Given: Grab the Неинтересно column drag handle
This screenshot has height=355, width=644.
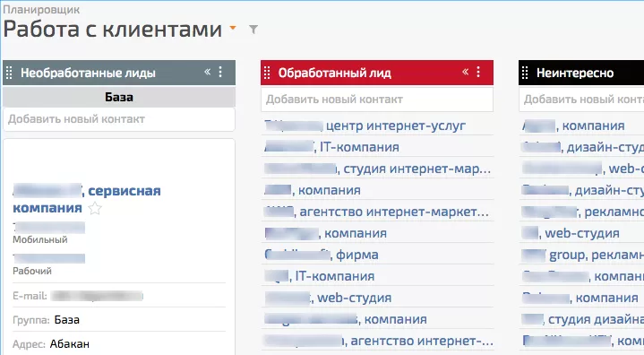Looking at the screenshot, I should [525, 73].
